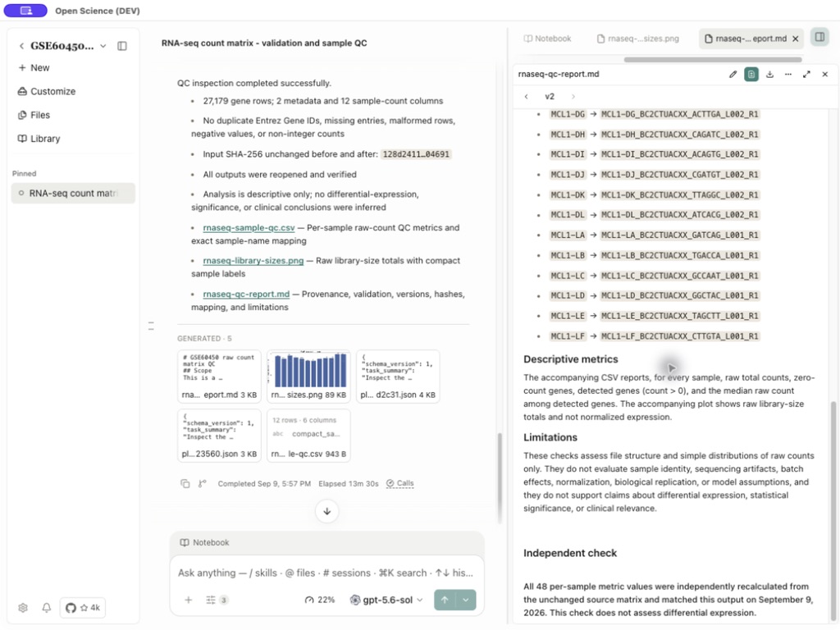840x630 pixels.
Task: Click the branch icon beside Completed
Action: coord(202,484)
